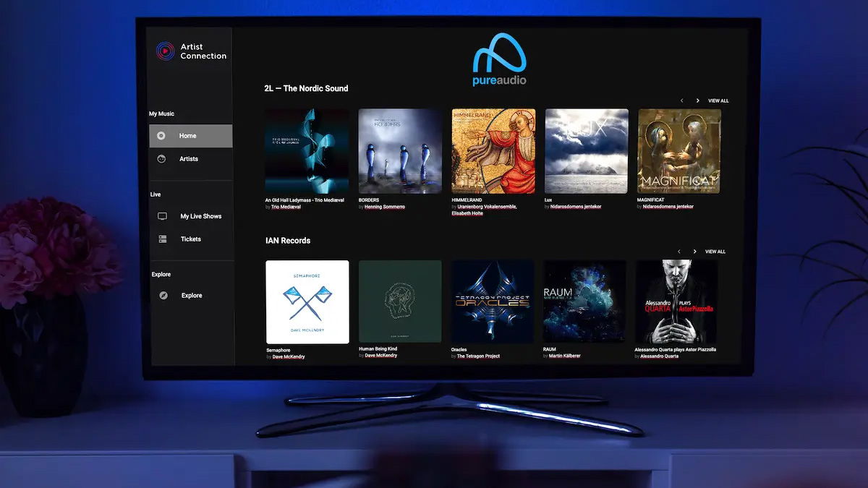Show previous albums in IAN Records row
The image size is (868, 488).
pos(678,252)
